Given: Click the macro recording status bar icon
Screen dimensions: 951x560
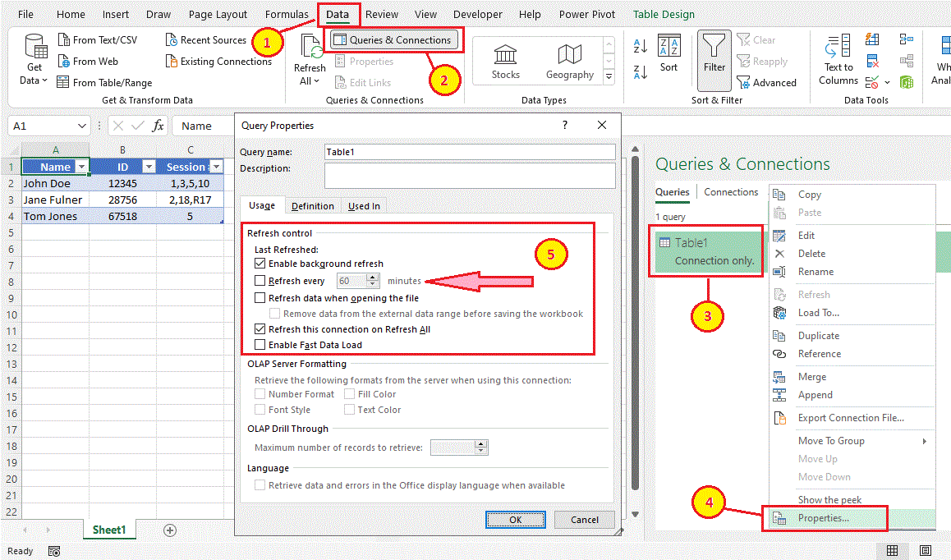Looking at the screenshot, I should coord(54,551).
